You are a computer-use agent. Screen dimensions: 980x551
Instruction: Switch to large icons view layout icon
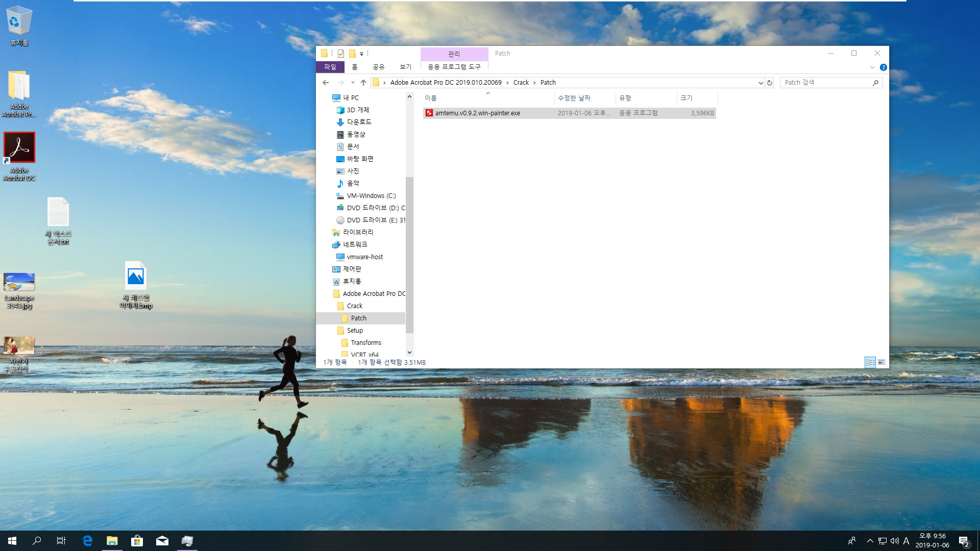[881, 362]
